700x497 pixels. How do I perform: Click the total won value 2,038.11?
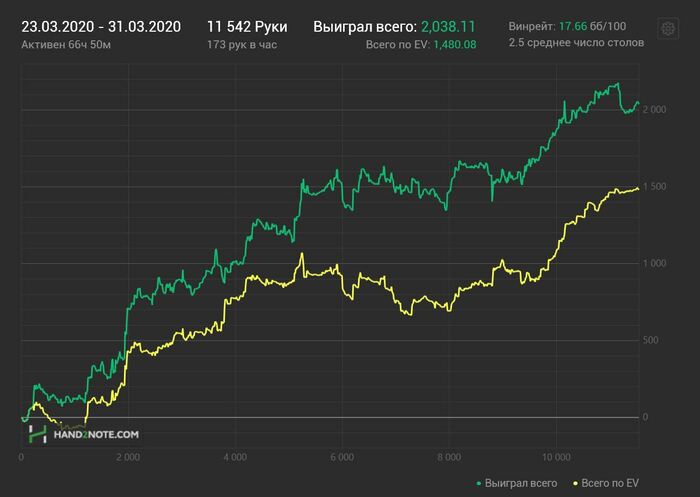pos(448,27)
